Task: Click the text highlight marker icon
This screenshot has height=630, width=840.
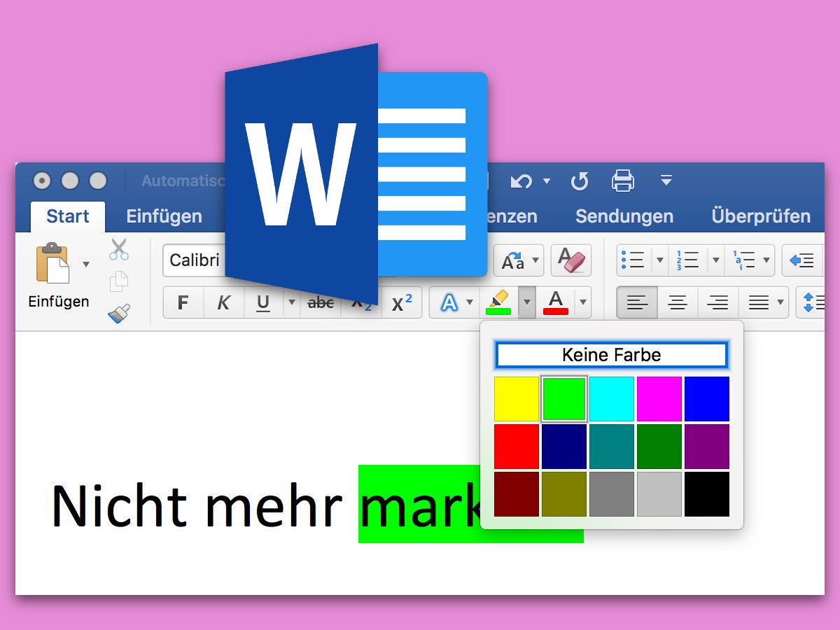Action: tap(498, 302)
